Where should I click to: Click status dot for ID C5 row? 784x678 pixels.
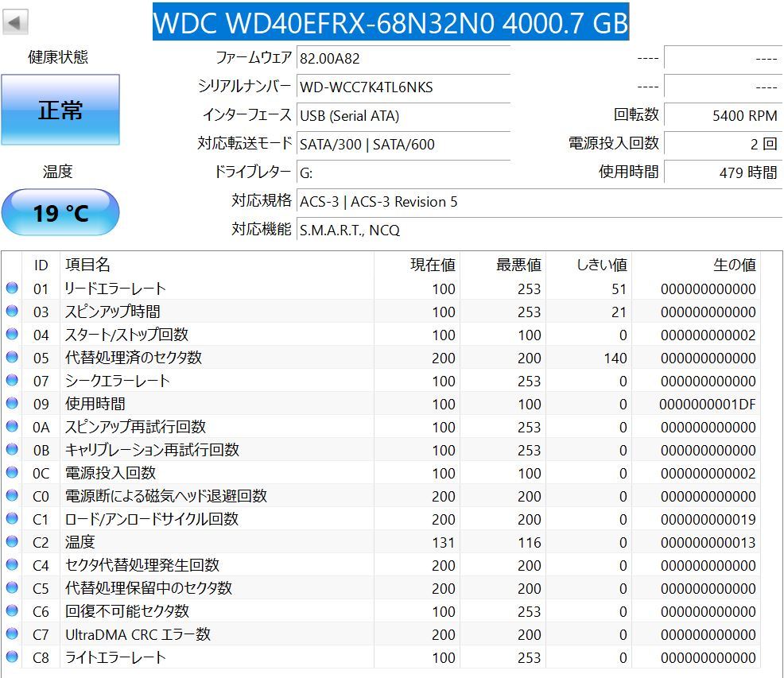(x=12, y=587)
